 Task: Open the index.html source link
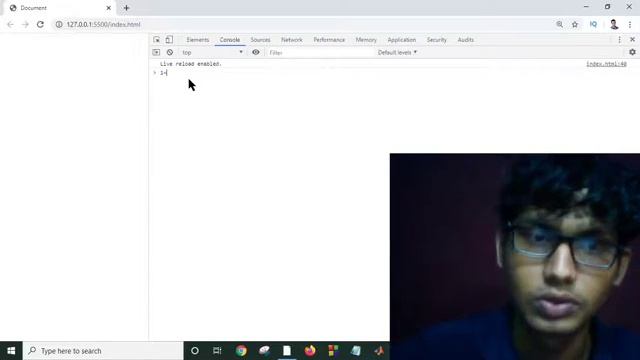pos(607,64)
